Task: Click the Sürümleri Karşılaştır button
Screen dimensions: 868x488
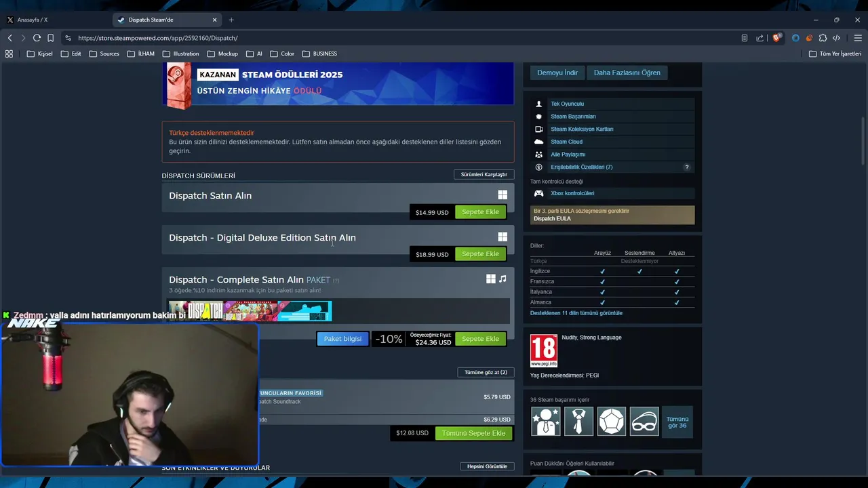Action: point(484,174)
